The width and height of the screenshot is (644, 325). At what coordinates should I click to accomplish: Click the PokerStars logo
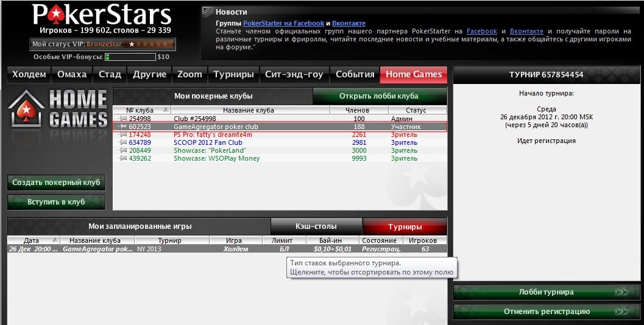(x=102, y=15)
